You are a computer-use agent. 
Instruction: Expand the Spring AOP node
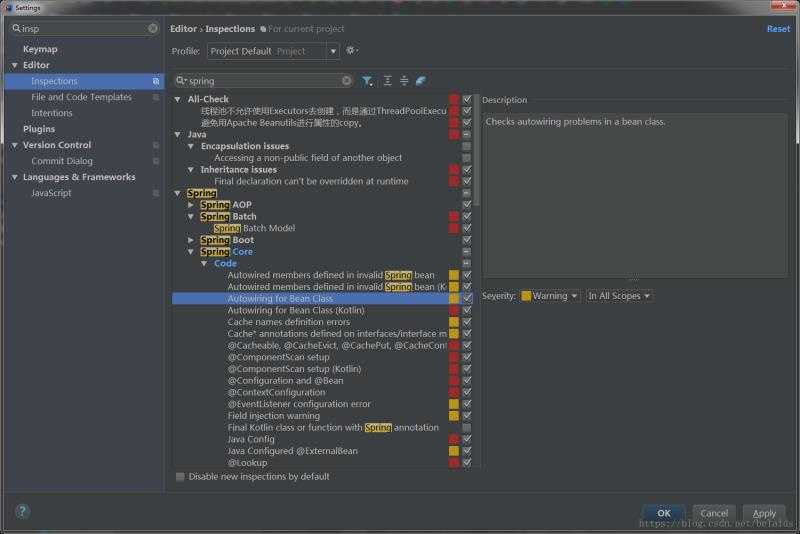pyautogui.click(x=191, y=205)
